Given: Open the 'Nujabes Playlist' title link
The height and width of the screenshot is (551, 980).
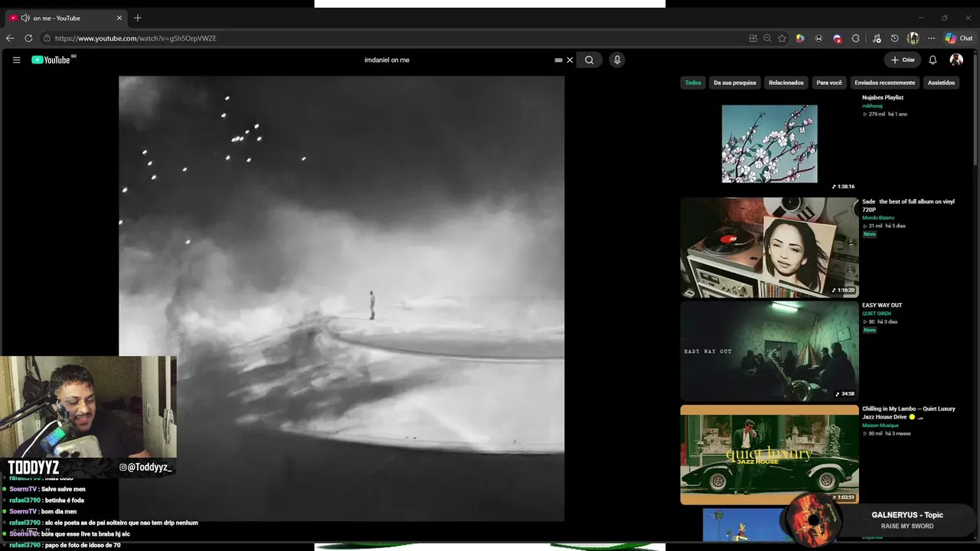Looking at the screenshot, I should (x=883, y=98).
